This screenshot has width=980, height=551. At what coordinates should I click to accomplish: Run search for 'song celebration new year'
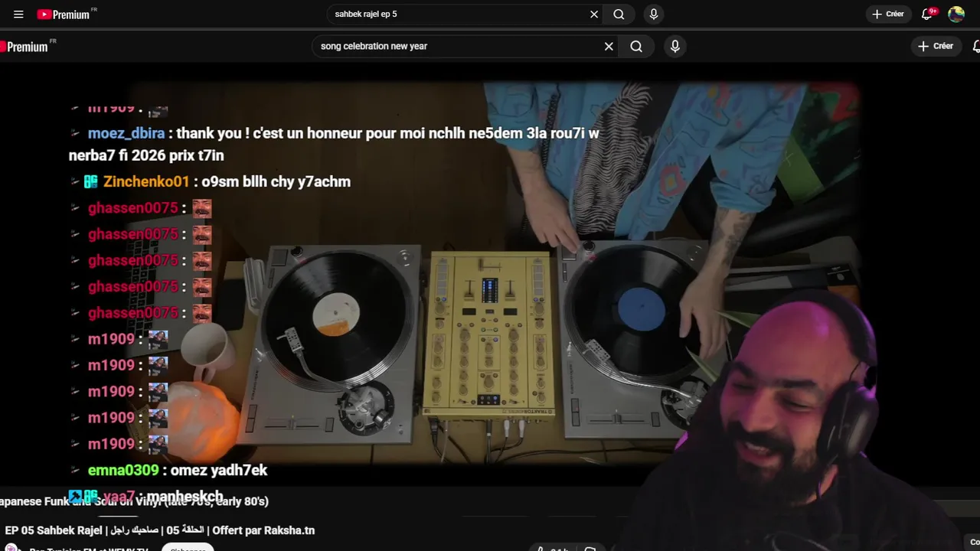coord(636,46)
